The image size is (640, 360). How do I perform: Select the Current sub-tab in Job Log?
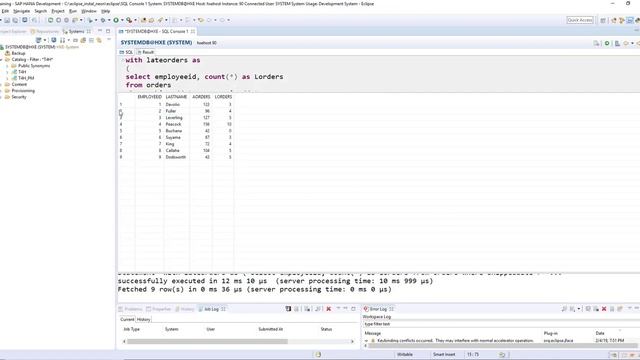tap(127, 320)
